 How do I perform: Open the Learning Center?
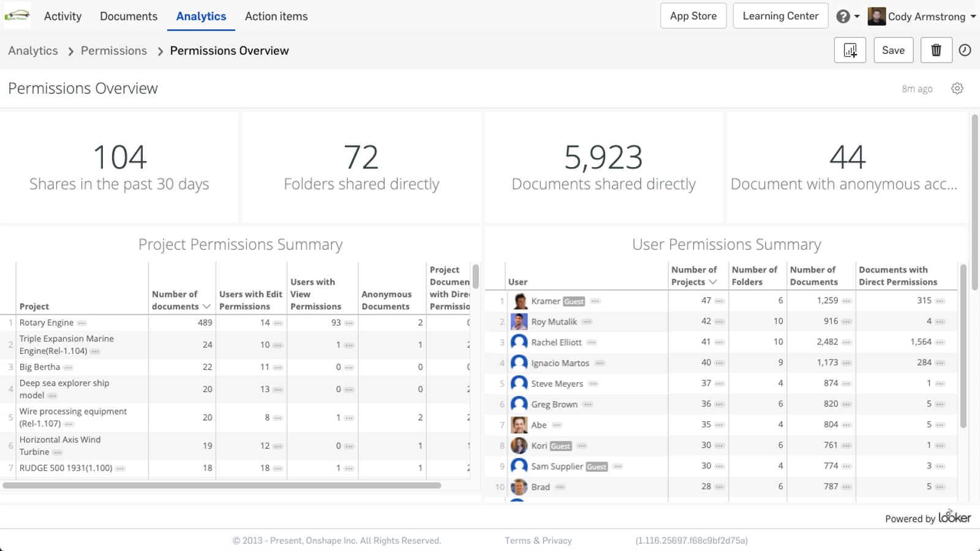coord(780,16)
